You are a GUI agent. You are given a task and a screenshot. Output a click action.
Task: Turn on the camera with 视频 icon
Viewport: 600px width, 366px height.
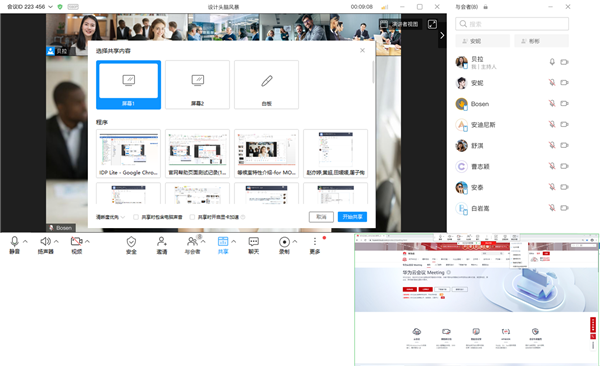coord(77,241)
